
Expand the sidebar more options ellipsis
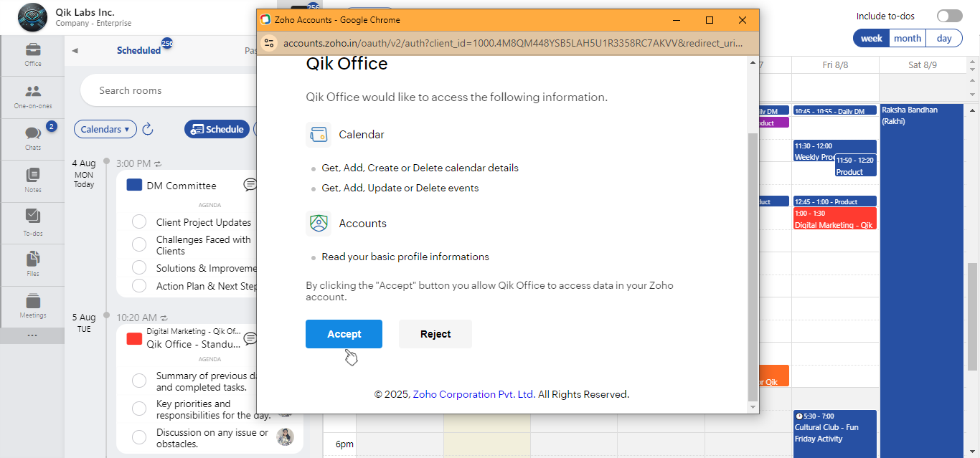click(x=32, y=335)
